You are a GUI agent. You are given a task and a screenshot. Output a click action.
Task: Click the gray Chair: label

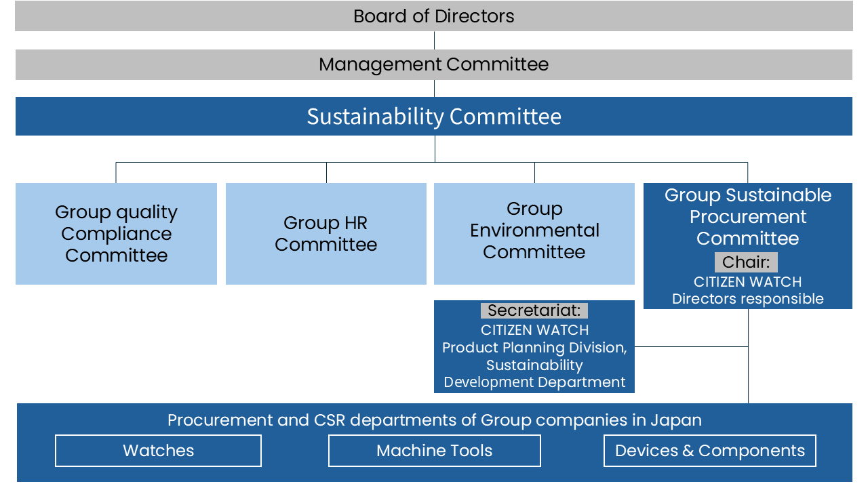pyautogui.click(x=746, y=262)
